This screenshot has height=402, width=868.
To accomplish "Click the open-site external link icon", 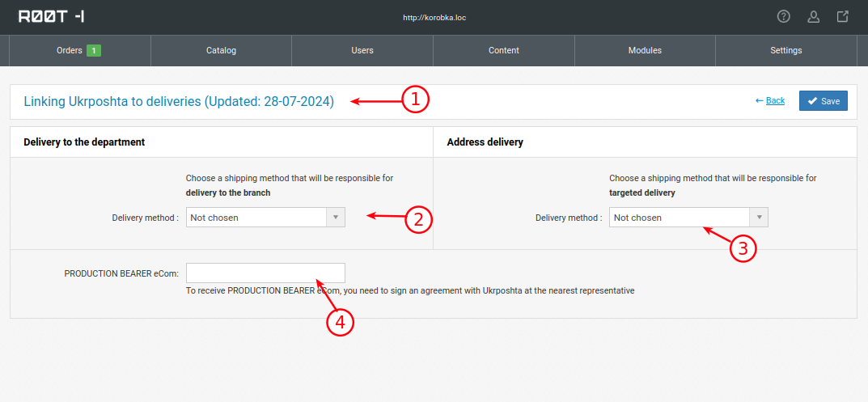I will point(843,17).
